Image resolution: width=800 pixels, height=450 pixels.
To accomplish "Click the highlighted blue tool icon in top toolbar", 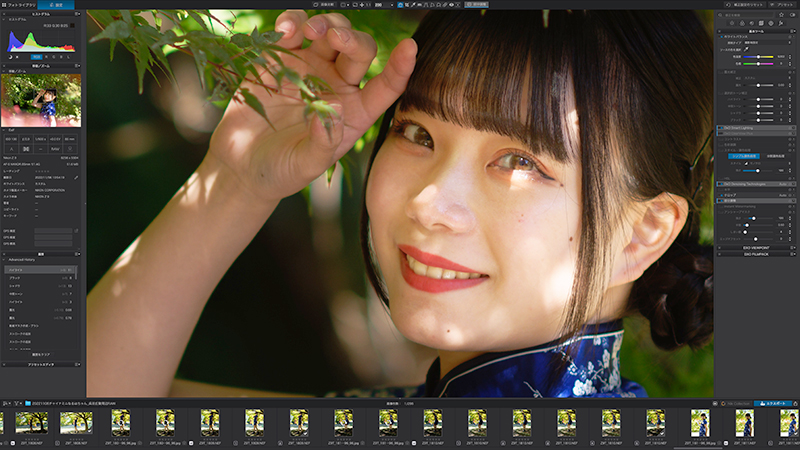I will (x=400, y=5).
